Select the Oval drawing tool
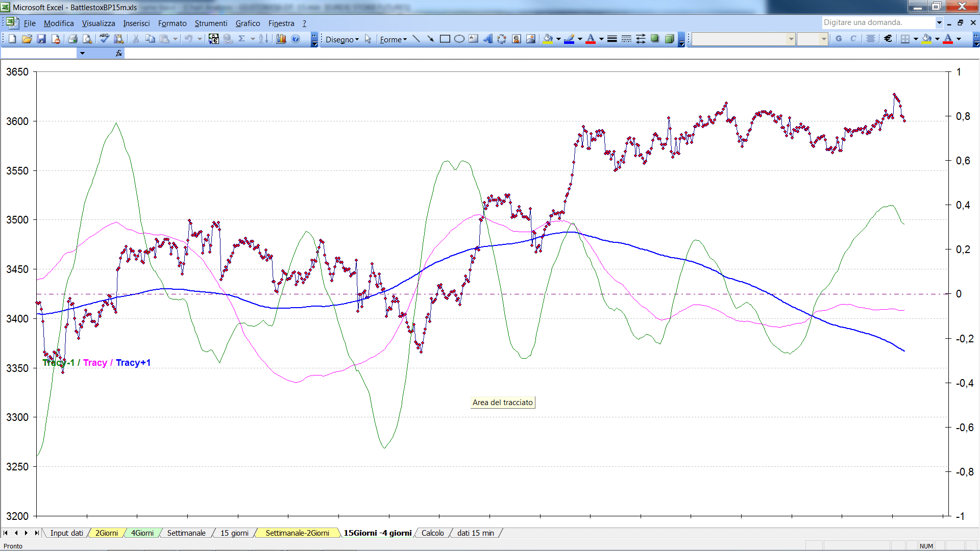980x551 pixels. [459, 39]
